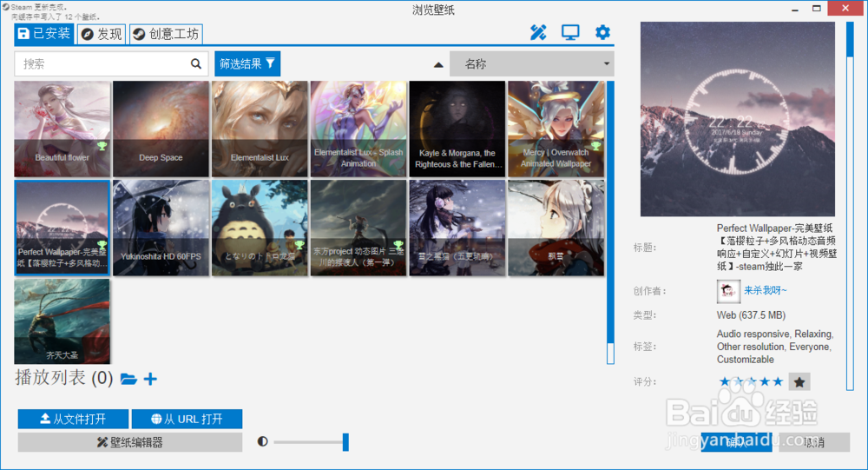Click the search magnifier icon
Image resolution: width=868 pixels, height=470 pixels.
(196, 63)
